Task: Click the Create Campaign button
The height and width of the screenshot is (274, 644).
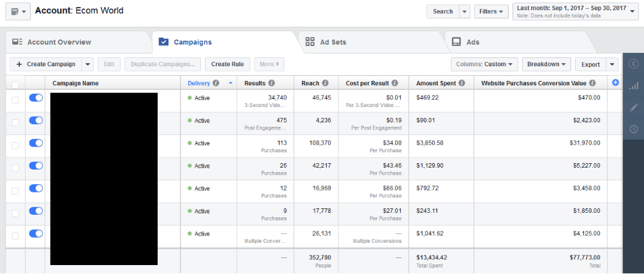Action: click(x=45, y=64)
